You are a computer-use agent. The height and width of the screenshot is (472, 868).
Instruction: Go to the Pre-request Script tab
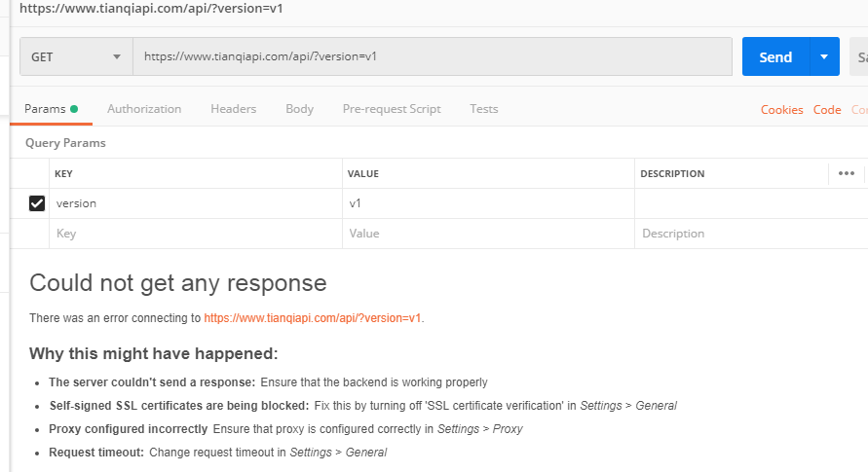392,109
